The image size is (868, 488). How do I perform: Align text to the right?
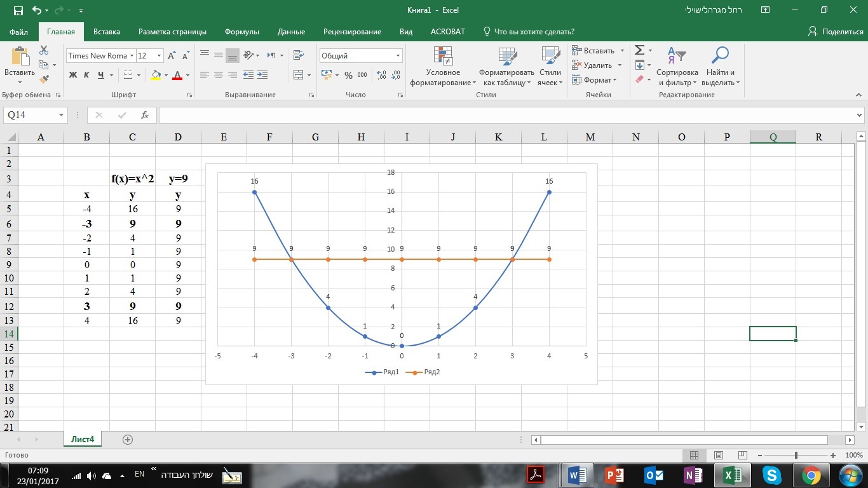(x=232, y=75)
